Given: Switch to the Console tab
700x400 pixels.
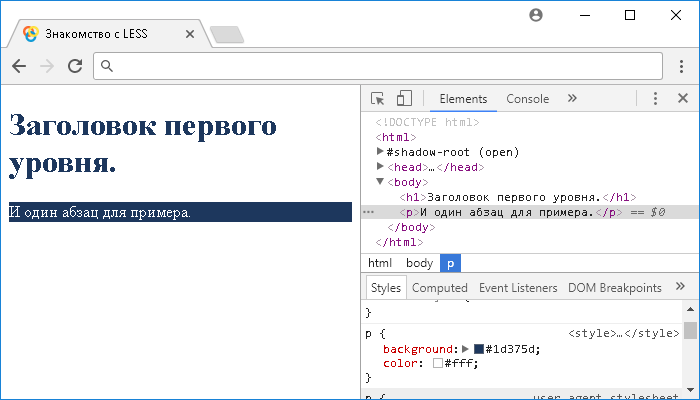Looking at the screenshot, I should [527, 99].
